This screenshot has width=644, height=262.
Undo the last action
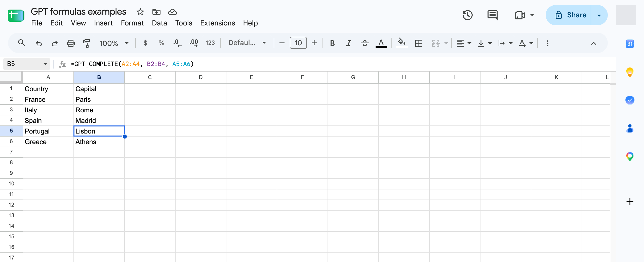[38, 43]
